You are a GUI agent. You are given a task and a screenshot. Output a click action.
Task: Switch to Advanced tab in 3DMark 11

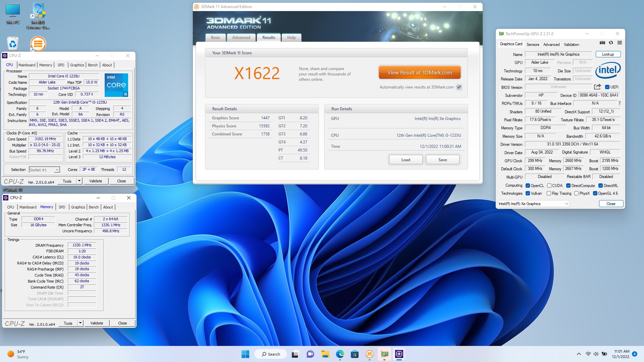(241, 38)
